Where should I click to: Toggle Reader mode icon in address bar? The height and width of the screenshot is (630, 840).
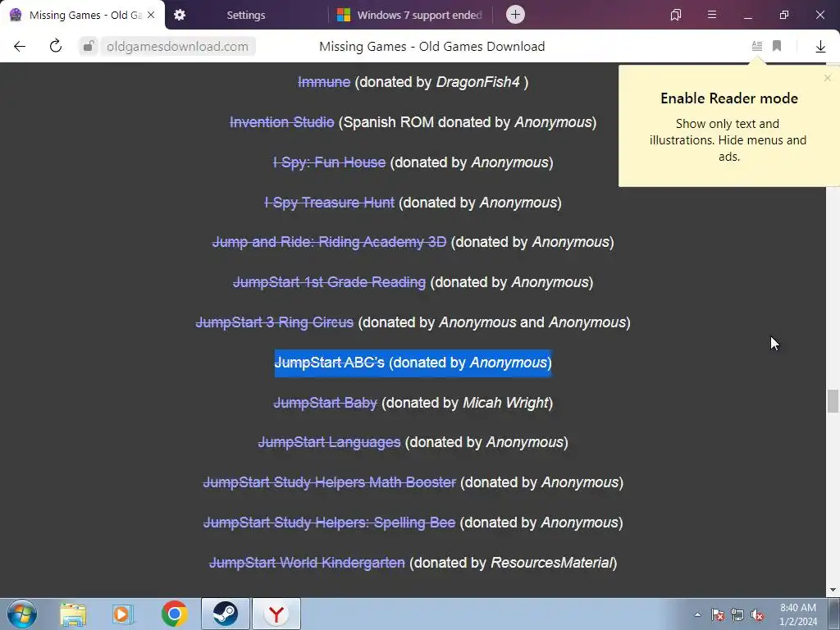click(757, 46)
